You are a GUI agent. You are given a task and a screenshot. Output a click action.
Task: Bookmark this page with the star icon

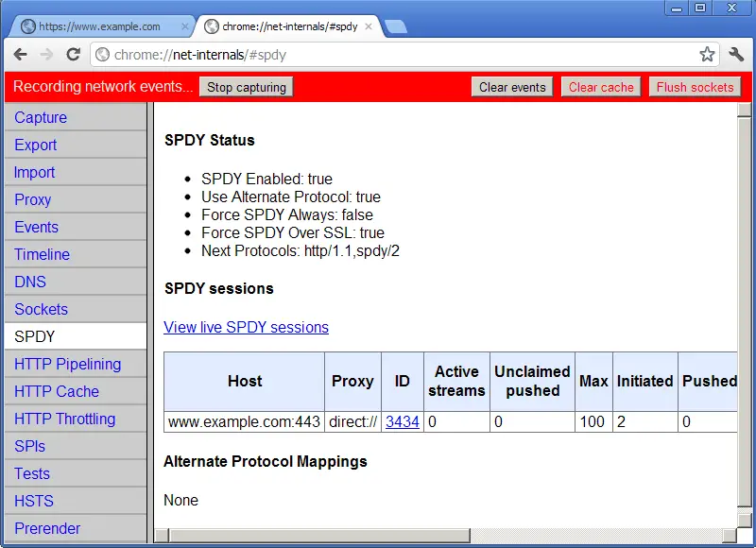click(x=707, y=55)
